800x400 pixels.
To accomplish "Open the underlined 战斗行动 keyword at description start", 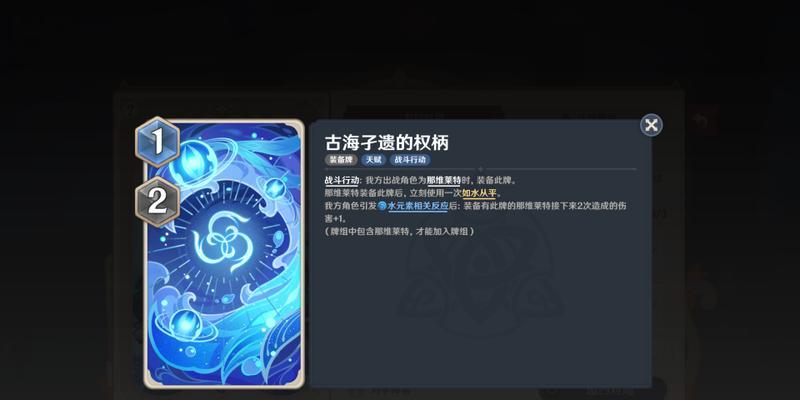I will (342, 181).
